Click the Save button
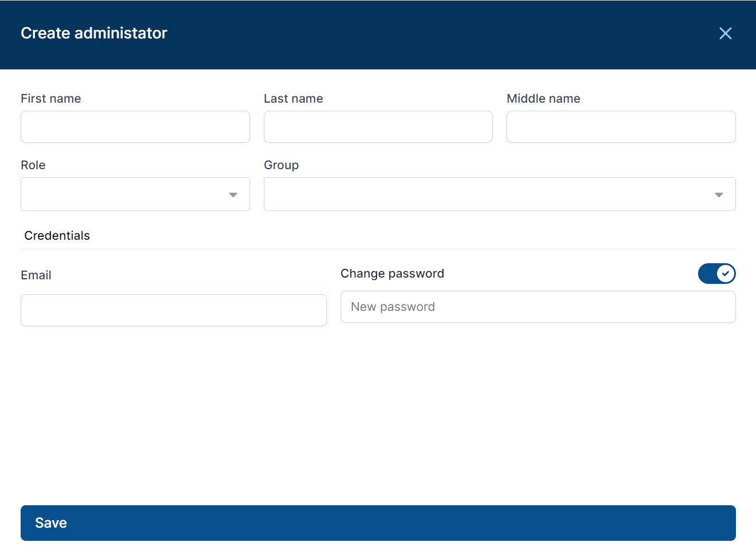The height and width of the screenshot is (558, 756). click(x=378, y=523)
